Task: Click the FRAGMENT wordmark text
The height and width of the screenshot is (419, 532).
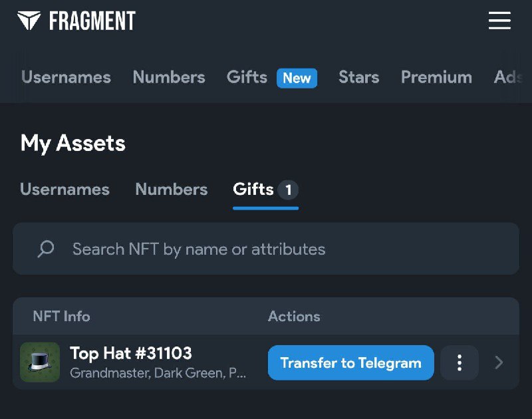Action: pyautogui.click(x=92, y=21)
